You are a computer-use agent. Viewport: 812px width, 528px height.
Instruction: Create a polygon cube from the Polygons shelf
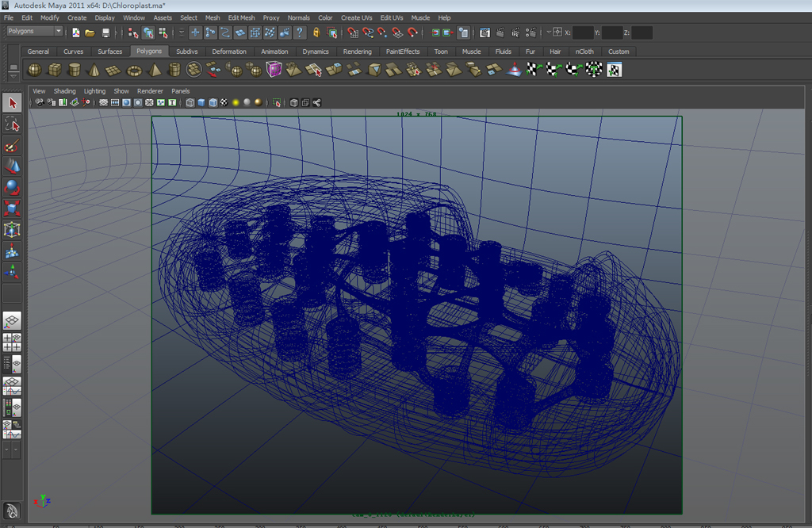click(54, 69)
